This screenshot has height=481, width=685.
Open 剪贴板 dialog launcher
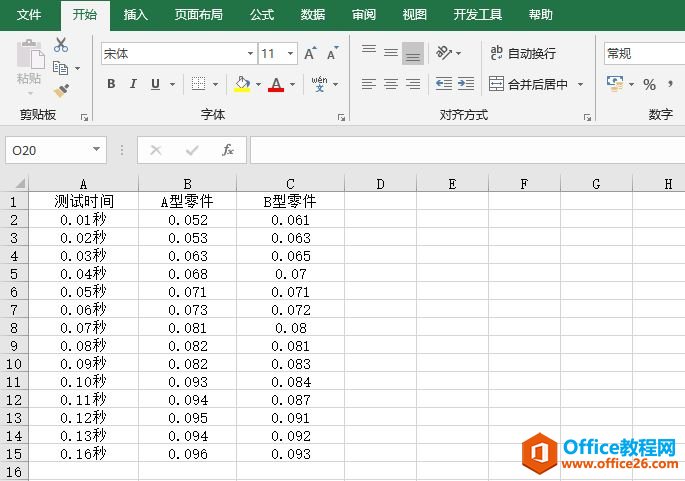pos(84,117)
